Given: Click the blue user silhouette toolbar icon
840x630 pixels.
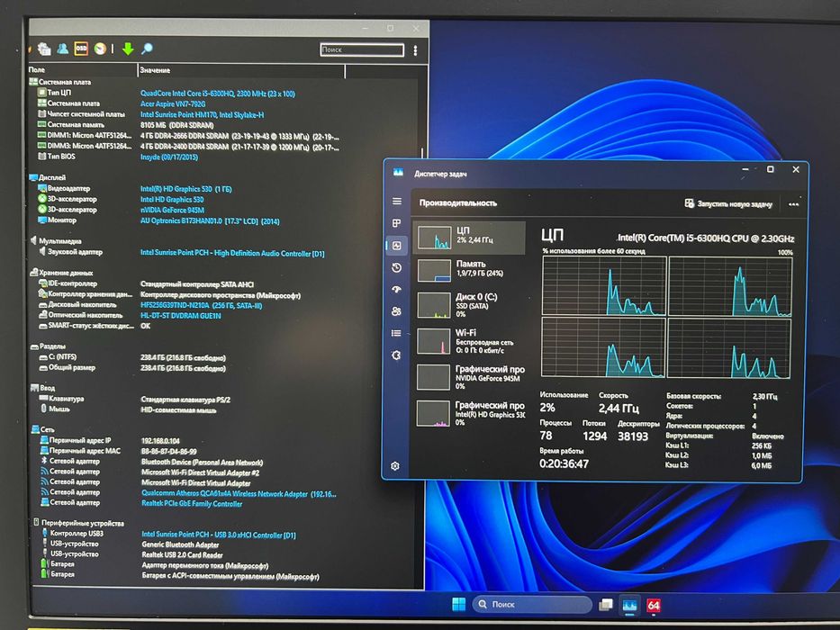Looking at the screenshot, I should [63, 49].
